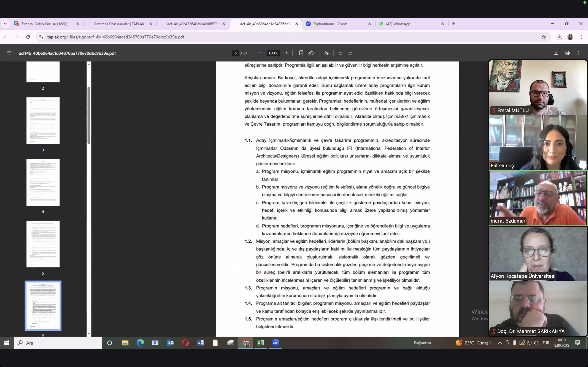Click the thumbnail scrollbar up arrow
The width and height of the screenshot is (588, 367).
point(89,64)
